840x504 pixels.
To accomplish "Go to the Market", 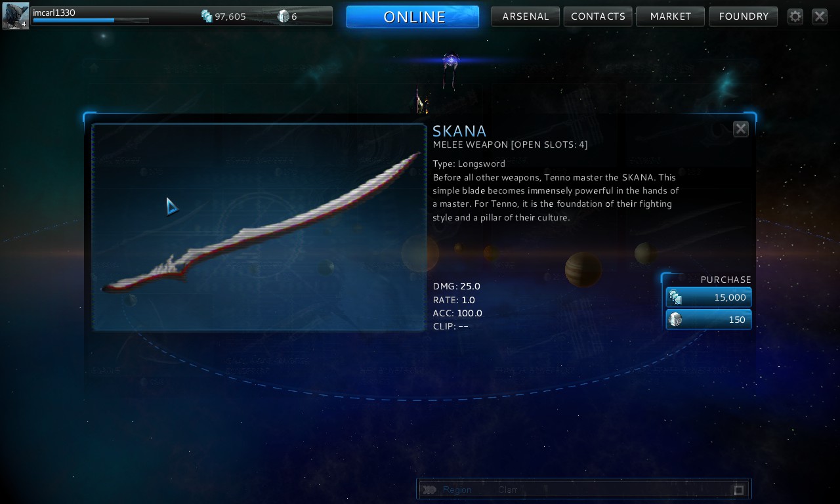I will click(x=671, y=16).
